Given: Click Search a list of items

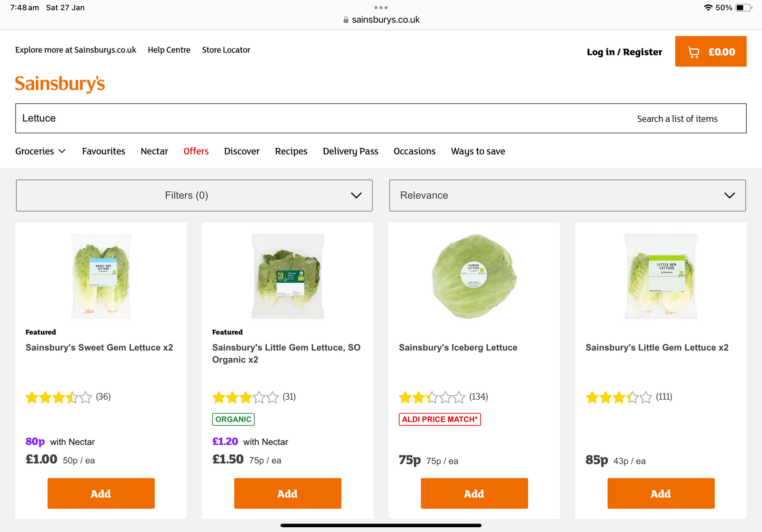Looking at the screenshot, I should (677, 119).
